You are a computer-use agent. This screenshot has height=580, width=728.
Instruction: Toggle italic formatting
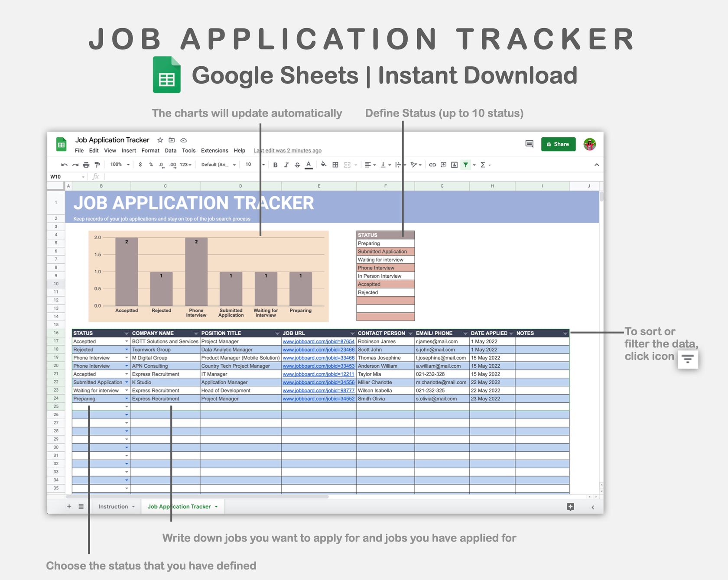286,165
